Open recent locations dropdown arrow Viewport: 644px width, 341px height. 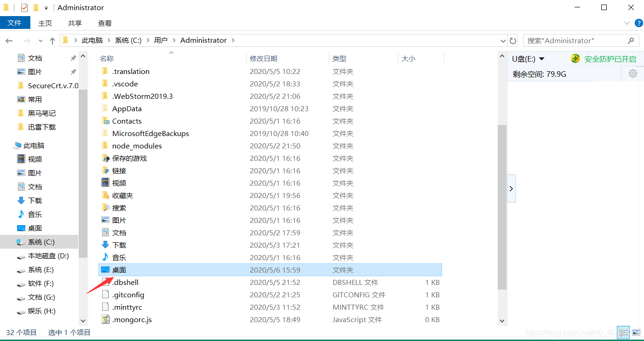(x=40, y=40)
